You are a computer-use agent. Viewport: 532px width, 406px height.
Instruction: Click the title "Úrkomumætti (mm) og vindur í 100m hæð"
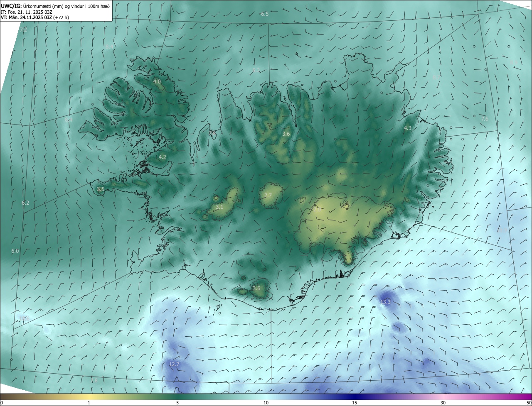point(66,6)
